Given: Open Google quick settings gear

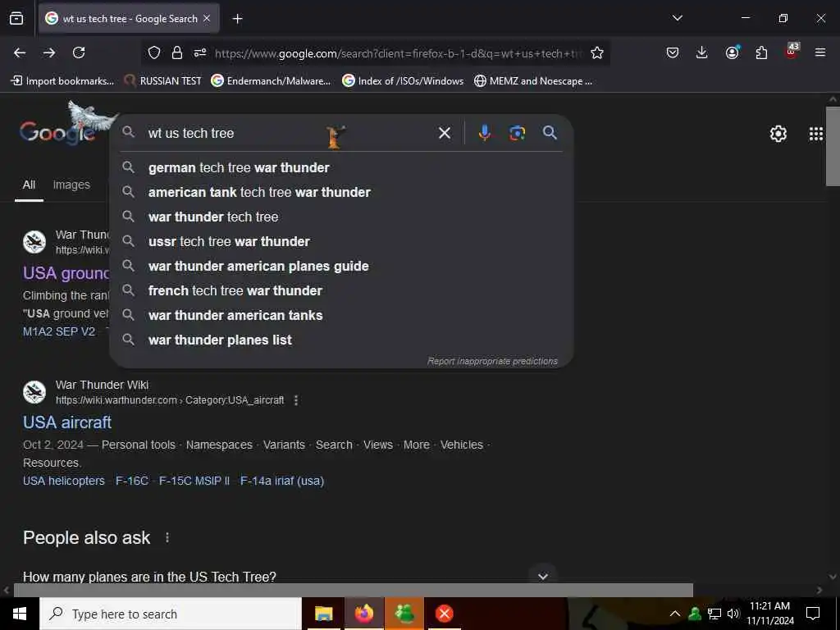Looking at the screenshot, I should point(778,134).
